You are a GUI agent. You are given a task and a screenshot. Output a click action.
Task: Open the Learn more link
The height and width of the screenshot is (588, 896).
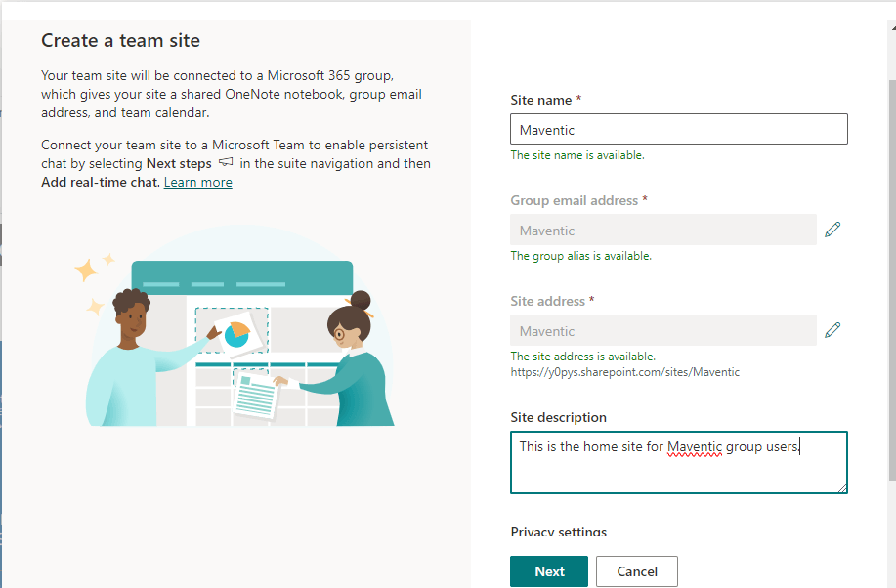coord(197,182)
